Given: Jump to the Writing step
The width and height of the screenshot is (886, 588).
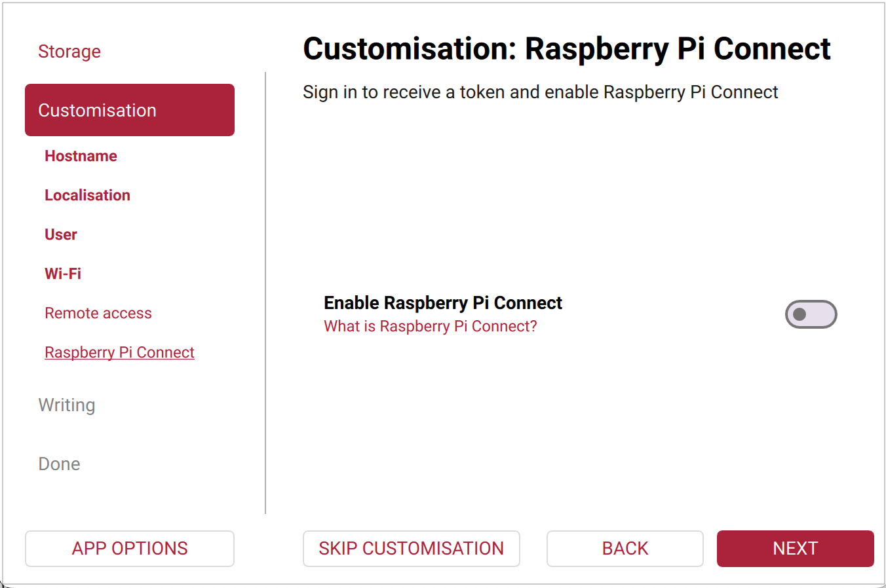Looking at the screenshot, I should pyautogui.click(x=67, y=405).
